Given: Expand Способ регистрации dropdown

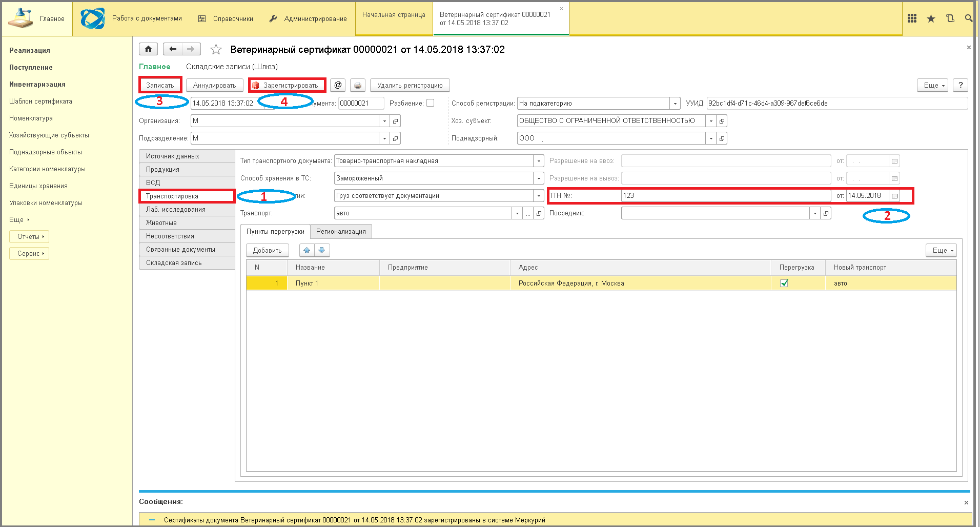Looking at the screenshot, I should click(675, 104).
